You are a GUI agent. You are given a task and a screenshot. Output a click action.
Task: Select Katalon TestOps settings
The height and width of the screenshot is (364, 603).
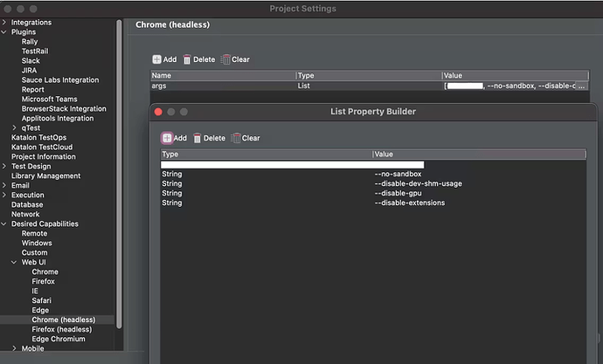38,137
